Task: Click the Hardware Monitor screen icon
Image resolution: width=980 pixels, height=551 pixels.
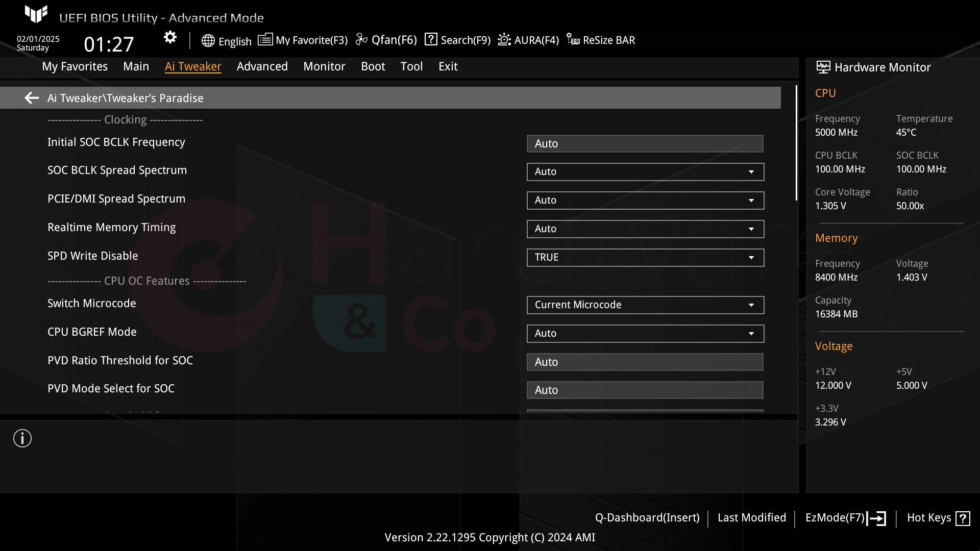Action: tap(823, 67)
